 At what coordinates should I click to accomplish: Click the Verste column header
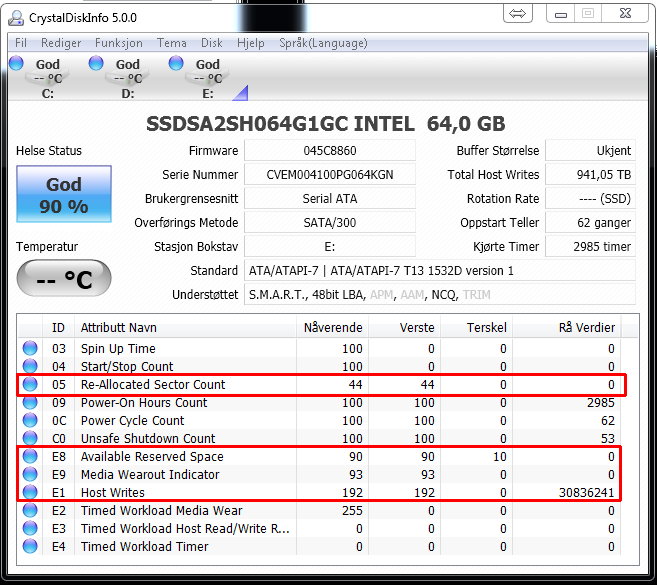coord(405,327)
